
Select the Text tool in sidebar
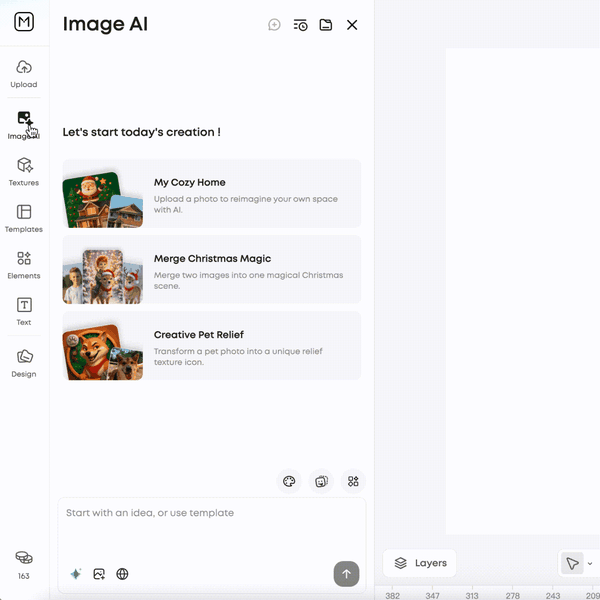(x=24, y=311)
